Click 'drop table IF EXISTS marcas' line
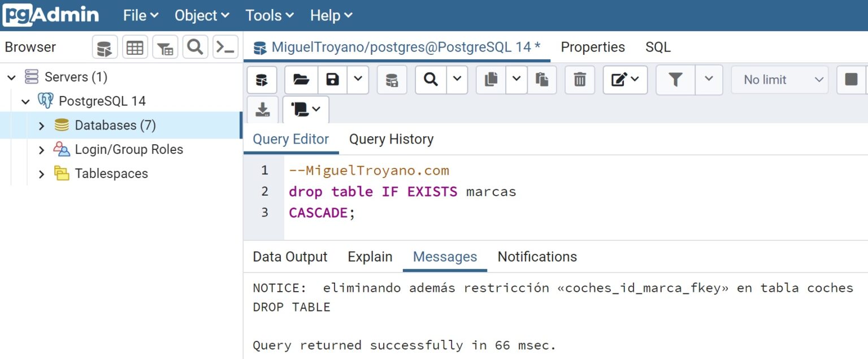868x359 pixels. coord(402,192)
